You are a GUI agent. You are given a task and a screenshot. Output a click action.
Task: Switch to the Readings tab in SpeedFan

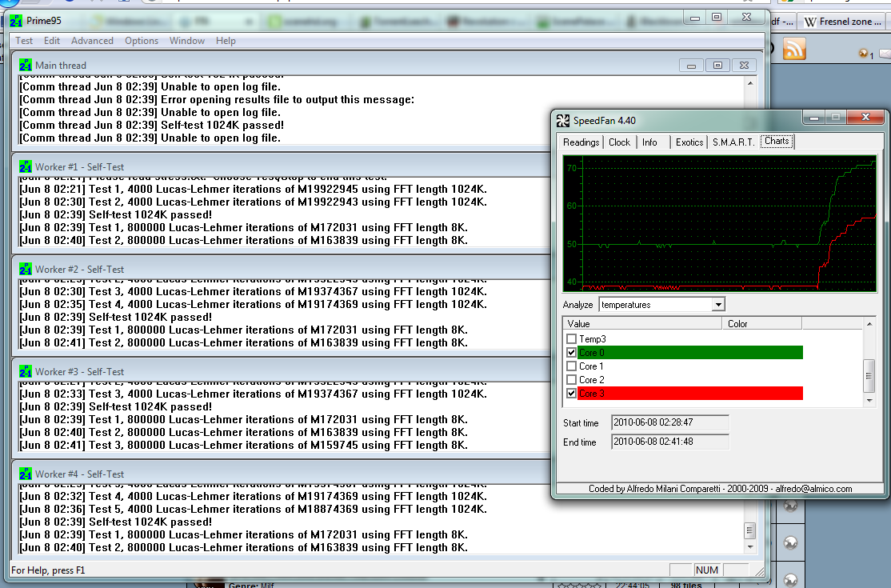click(581, 142)
